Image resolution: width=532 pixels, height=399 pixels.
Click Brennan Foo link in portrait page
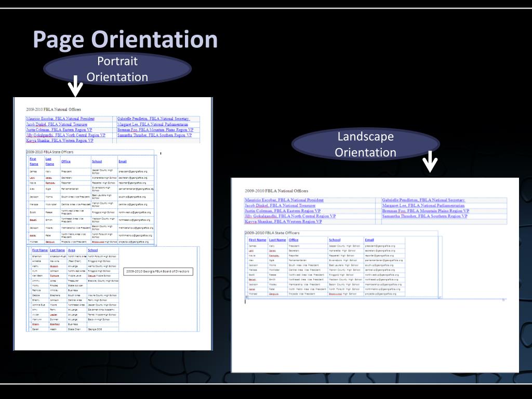tap(155, 129)
